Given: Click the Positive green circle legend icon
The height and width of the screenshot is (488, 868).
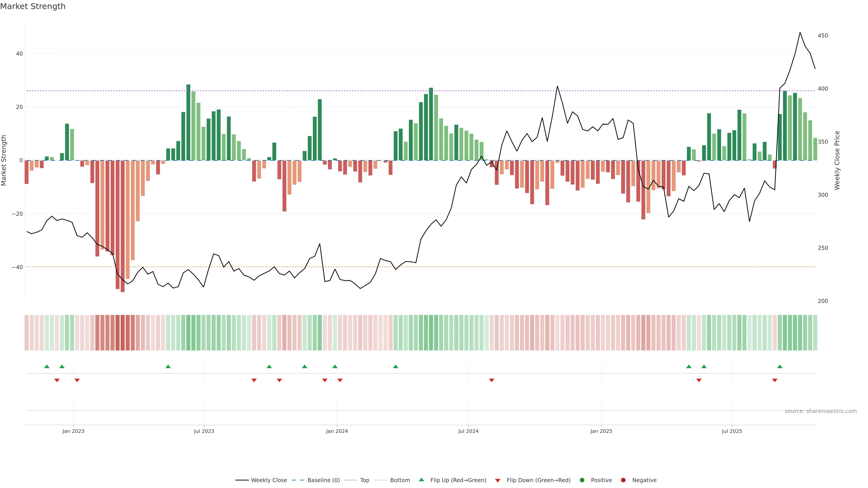Looking at the screenshot, I should coord(582,480).
